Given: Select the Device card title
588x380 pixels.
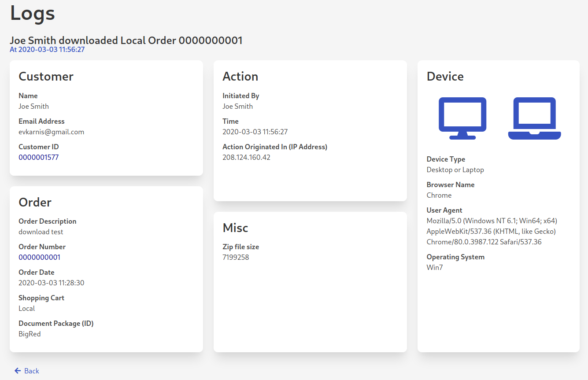Looking at the screenshot, I should pyautogui.click(x=445, y=76).
